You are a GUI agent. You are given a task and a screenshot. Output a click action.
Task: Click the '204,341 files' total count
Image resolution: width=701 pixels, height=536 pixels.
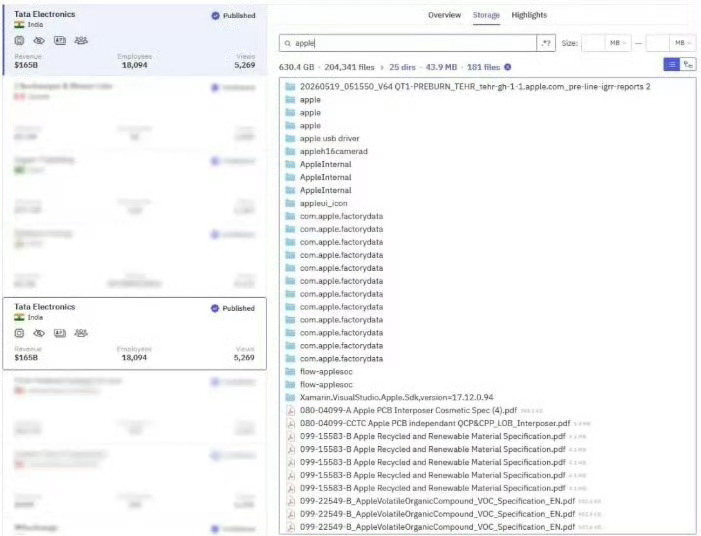(349, 67)
